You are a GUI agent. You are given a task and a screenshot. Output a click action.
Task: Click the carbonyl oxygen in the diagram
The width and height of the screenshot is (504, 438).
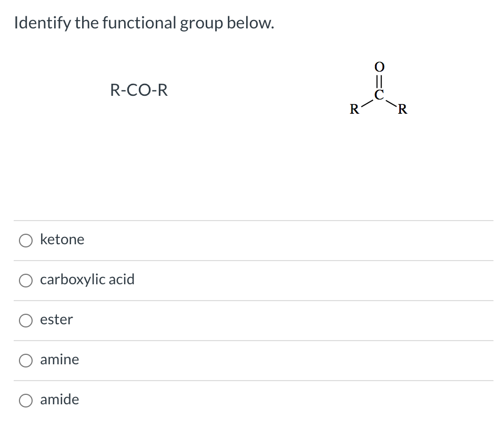click(x=378, y=67)
